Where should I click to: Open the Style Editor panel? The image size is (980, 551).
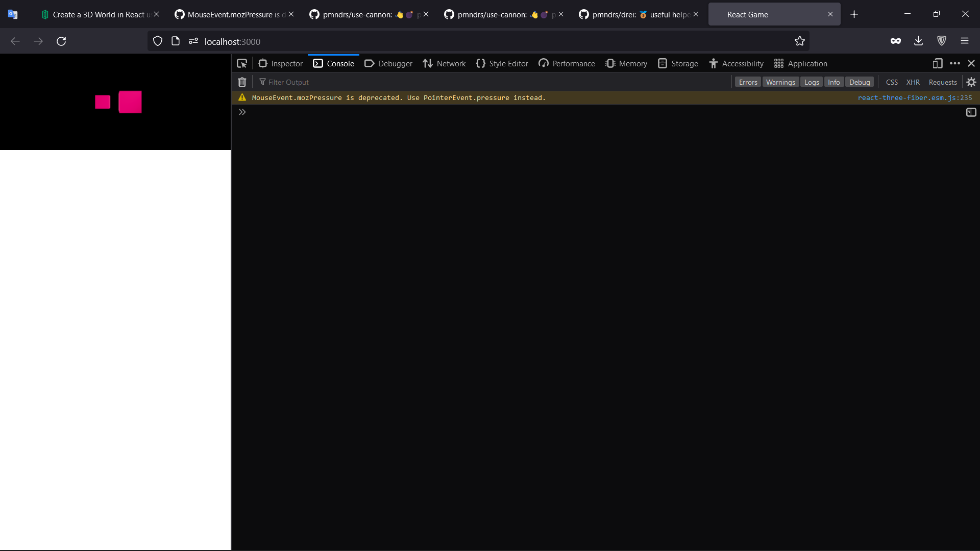(x=502, y=63)
